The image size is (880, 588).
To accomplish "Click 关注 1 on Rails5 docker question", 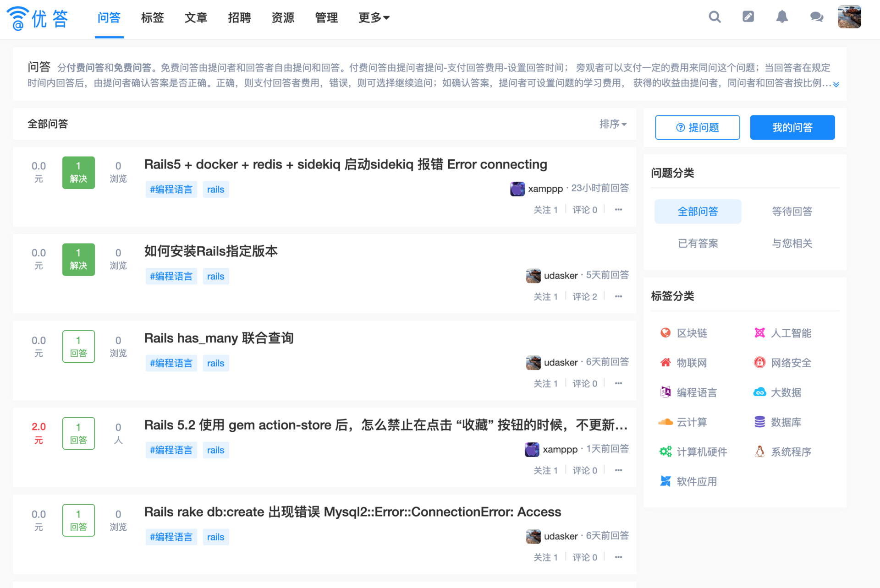I will (545, 210).
